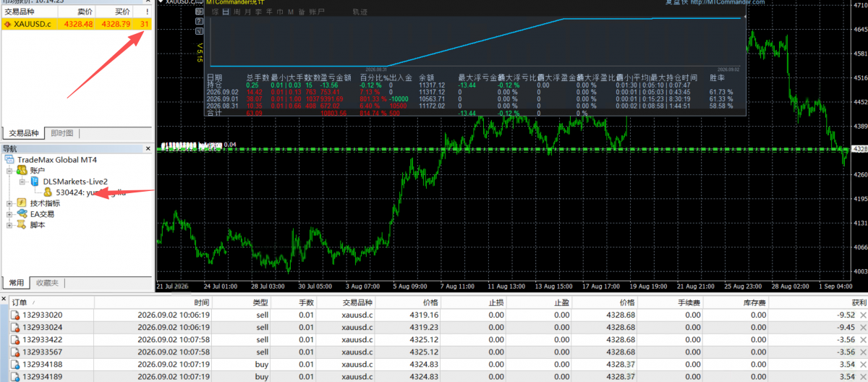Click the spread value 31

tap(145, 25)
